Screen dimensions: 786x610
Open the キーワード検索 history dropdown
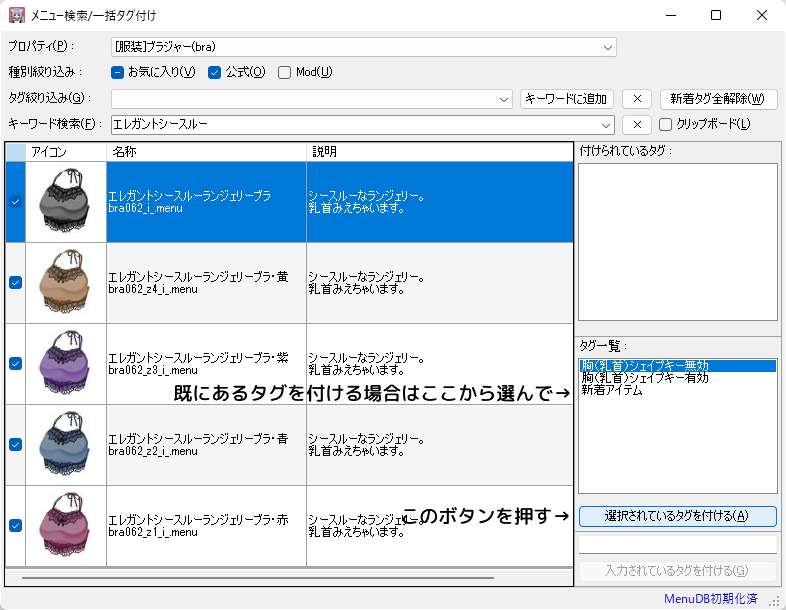605,125
